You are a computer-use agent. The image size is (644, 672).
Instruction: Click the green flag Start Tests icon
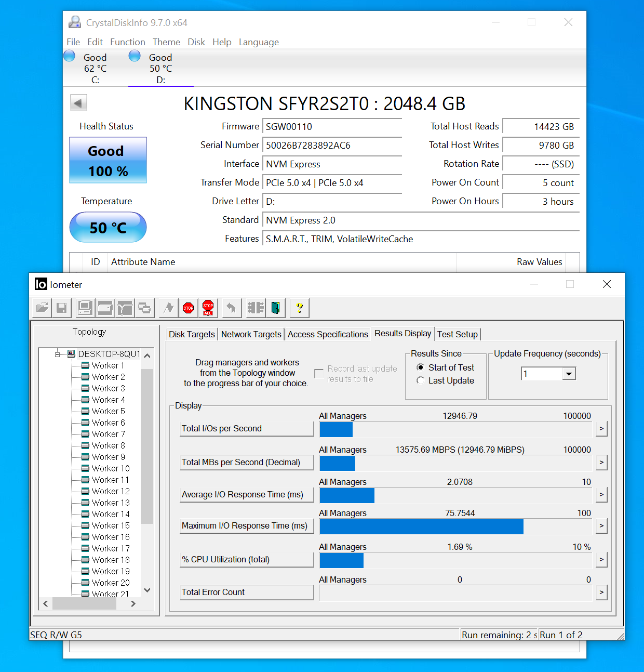(x=168, y=308)
